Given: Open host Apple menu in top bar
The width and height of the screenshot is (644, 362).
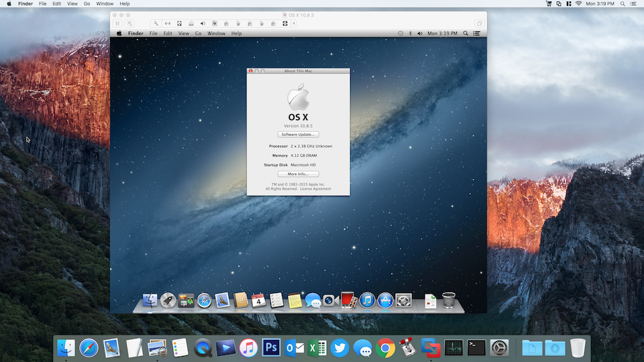Looking at the screenshot, I should (x=9, y=4).
